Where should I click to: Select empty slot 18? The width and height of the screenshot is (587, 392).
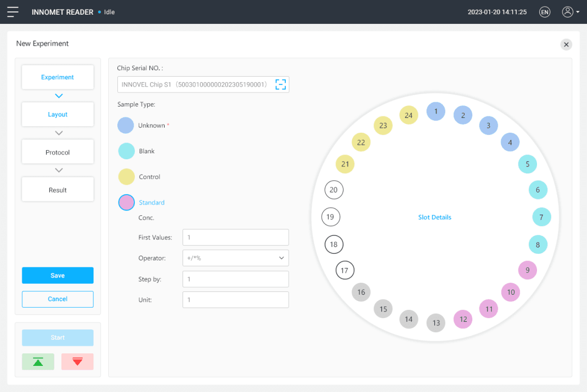coord(334,245)
